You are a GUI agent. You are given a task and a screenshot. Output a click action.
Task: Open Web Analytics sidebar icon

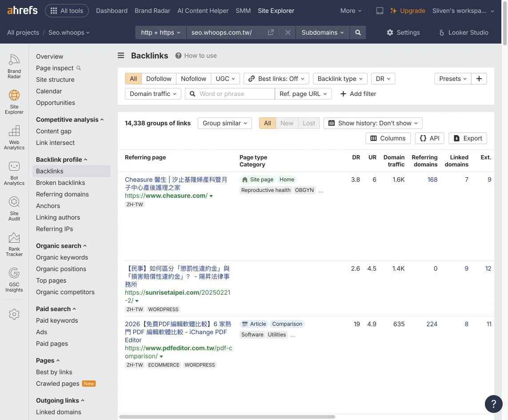[14, 138]
